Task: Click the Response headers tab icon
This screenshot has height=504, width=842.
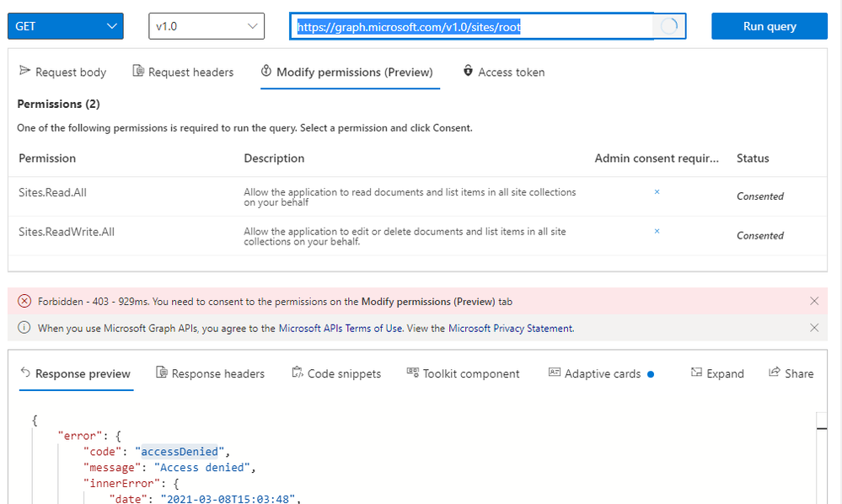Action: 162,373
